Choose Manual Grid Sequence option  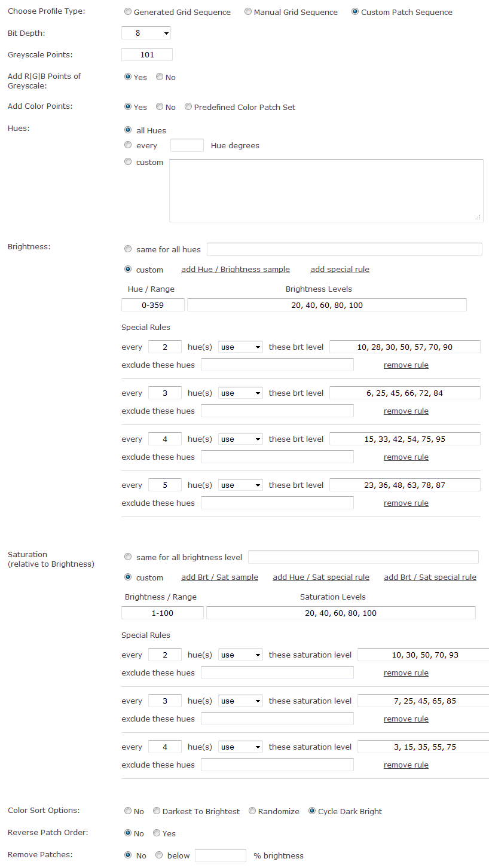pos(248,12)
